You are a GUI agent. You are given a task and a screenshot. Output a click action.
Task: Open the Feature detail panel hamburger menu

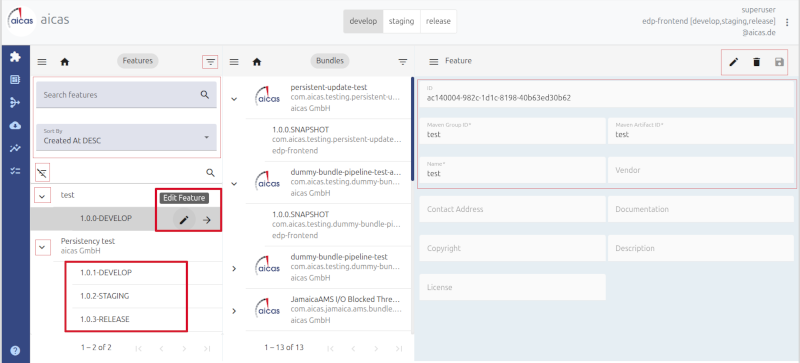(x=434, y=62)
